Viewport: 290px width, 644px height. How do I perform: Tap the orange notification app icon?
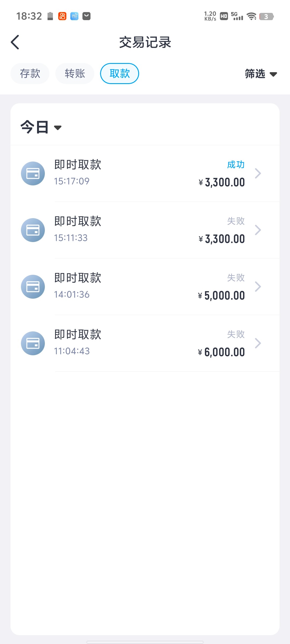(62, 16)
